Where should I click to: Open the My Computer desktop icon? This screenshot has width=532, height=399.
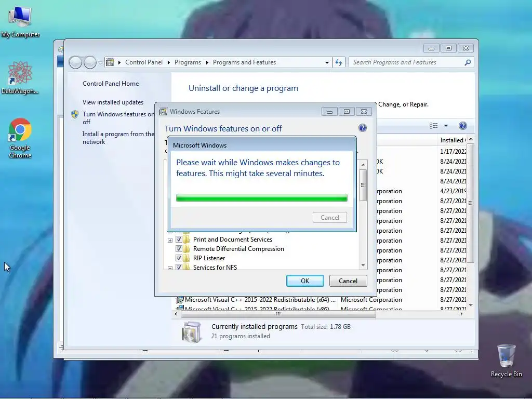pyautogui.click(x=20, y=21)
